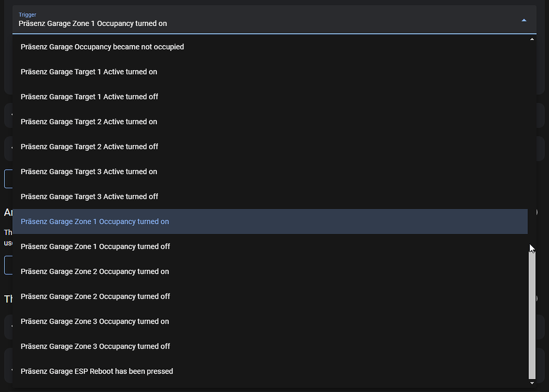The width and height of the screenshot is (549, 392).
Task: Select trigger Präsenz Garage Occupancy became not occupied
Action: [x=102, y=47]
